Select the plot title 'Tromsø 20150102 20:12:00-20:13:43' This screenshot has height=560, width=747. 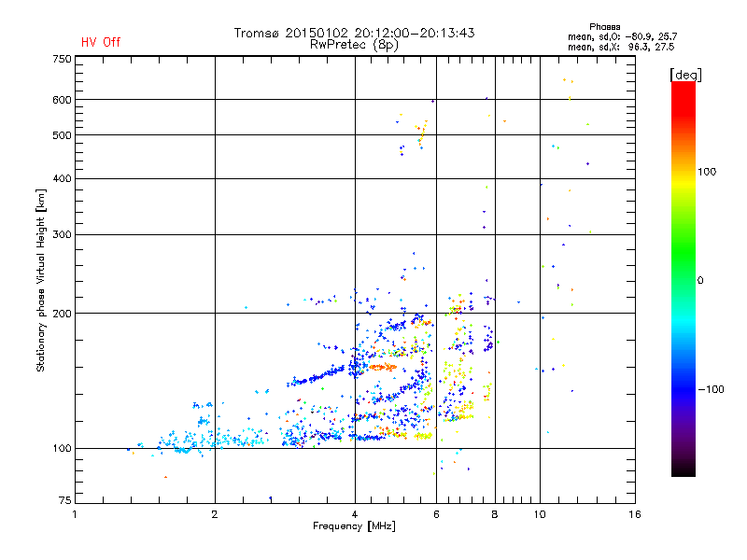355,33
